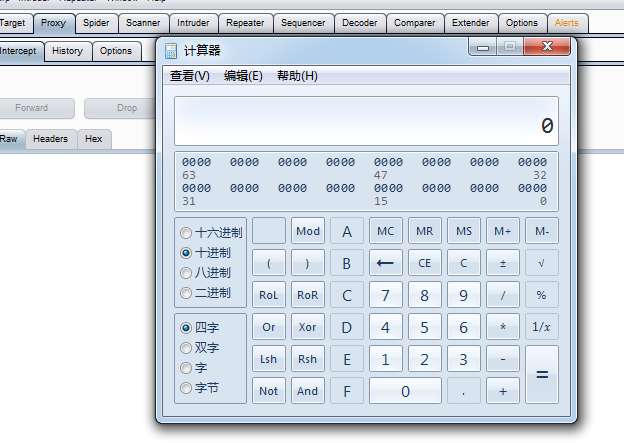Select octal 八进制 mode
624x443 pixels.
point(205,273)
